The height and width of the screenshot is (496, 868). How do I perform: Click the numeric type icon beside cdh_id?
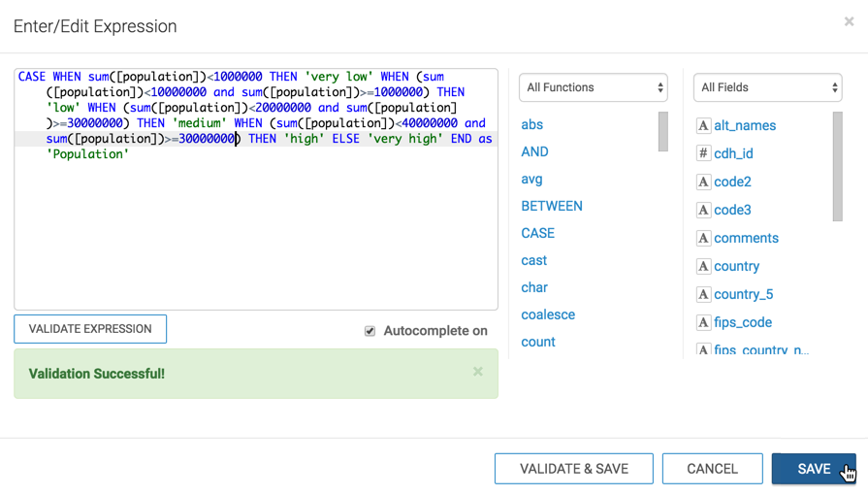(704, 153)
